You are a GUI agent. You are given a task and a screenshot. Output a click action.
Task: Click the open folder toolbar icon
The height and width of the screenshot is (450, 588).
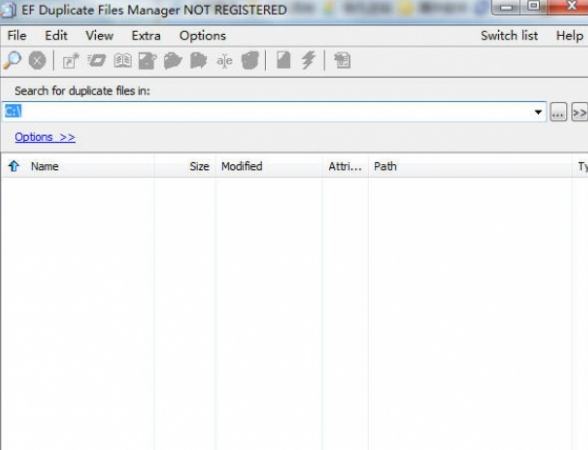point(173,61)
